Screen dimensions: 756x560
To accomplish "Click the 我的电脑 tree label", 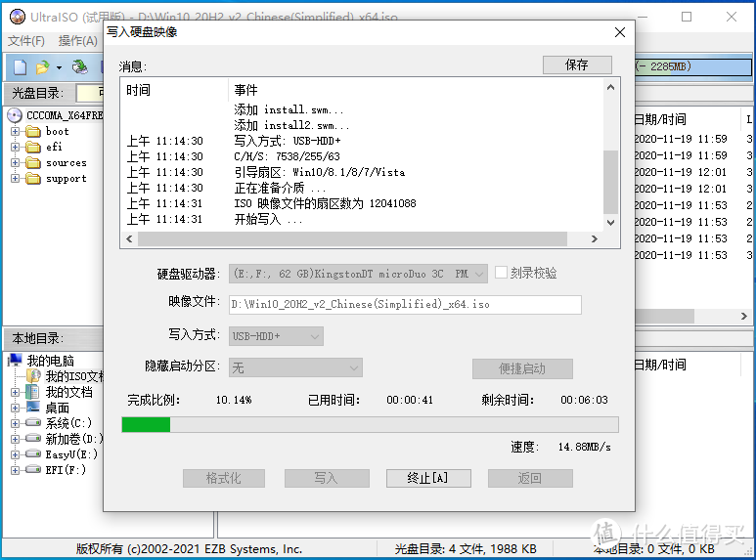I will coord(51,361).
